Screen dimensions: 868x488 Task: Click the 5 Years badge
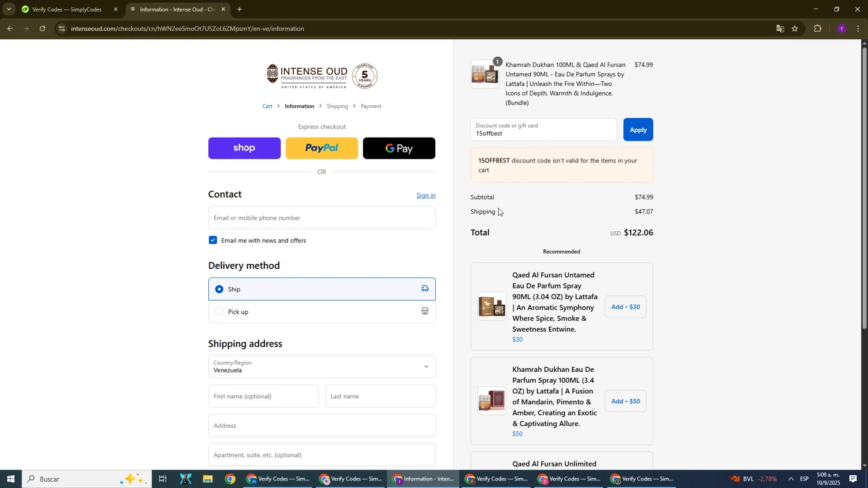click(365, 76)
